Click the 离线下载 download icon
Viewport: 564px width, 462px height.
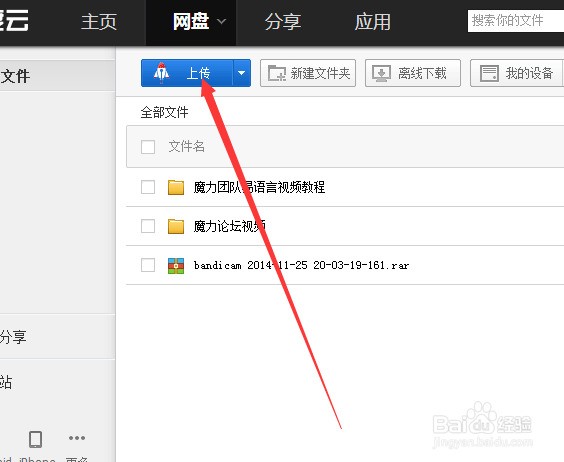pos(381,73)
